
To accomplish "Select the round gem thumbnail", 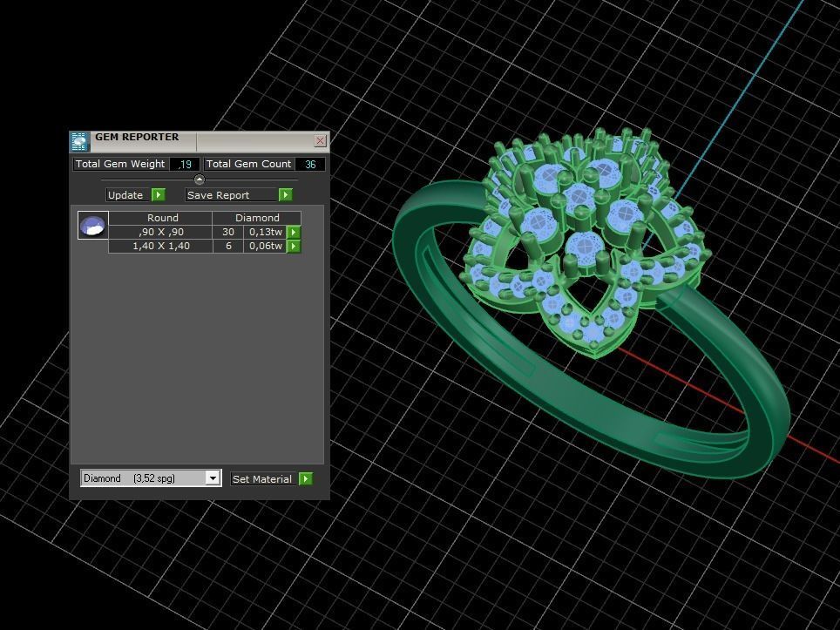I will pos(92,225).
